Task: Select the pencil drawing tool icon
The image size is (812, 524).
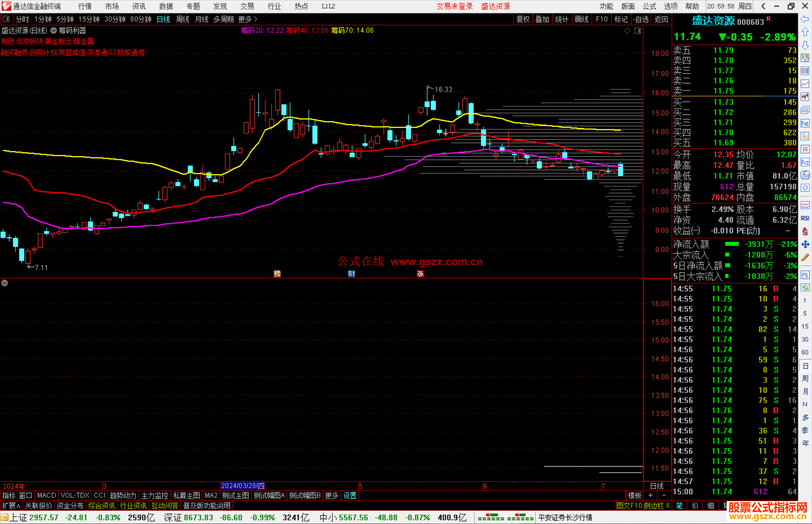Action: (x=805, y=258)
